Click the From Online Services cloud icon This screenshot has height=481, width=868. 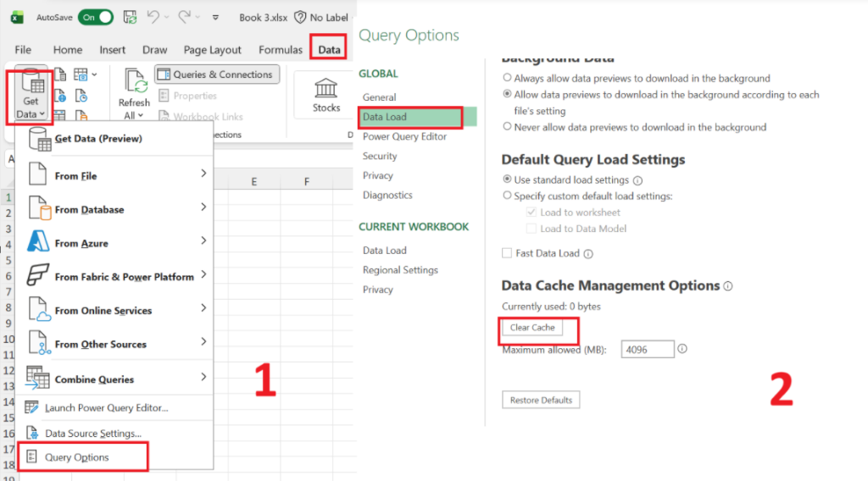tap(39, 309)
